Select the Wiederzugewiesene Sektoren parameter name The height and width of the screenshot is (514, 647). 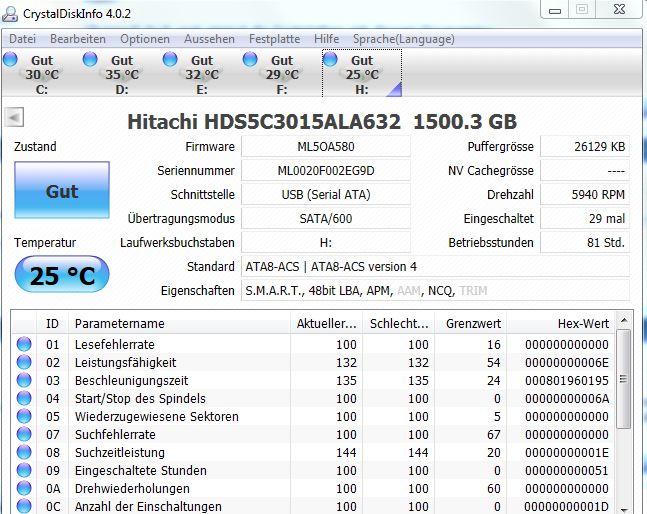click(157, 417)
